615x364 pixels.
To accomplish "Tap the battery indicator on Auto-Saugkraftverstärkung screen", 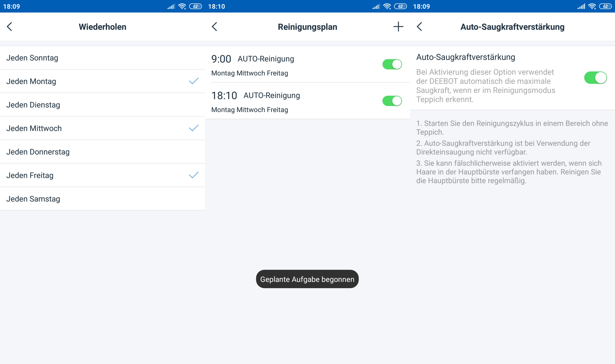I will (606, 6).
